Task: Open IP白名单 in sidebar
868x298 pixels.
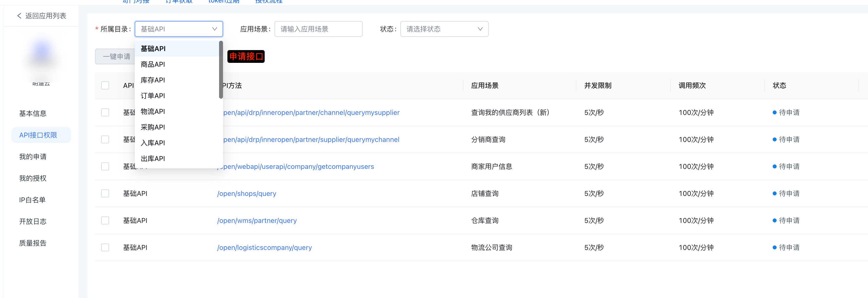Action: click(x=32, y=200)
